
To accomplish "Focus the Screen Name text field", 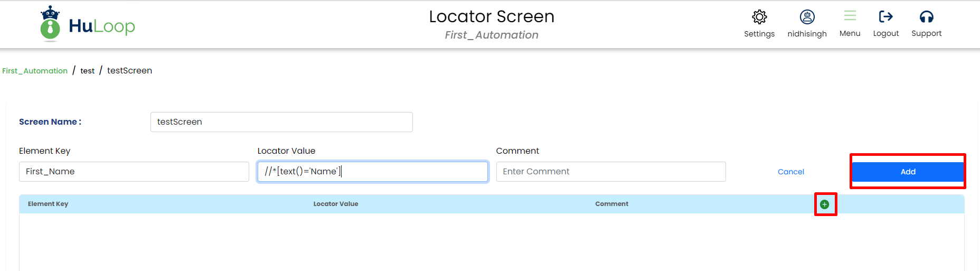I will pos(281,122).
